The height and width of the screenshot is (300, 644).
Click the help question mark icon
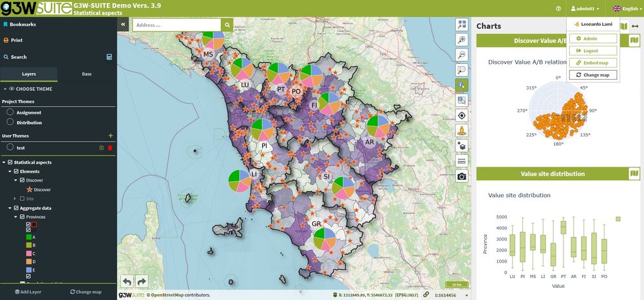tap(558, 8)
